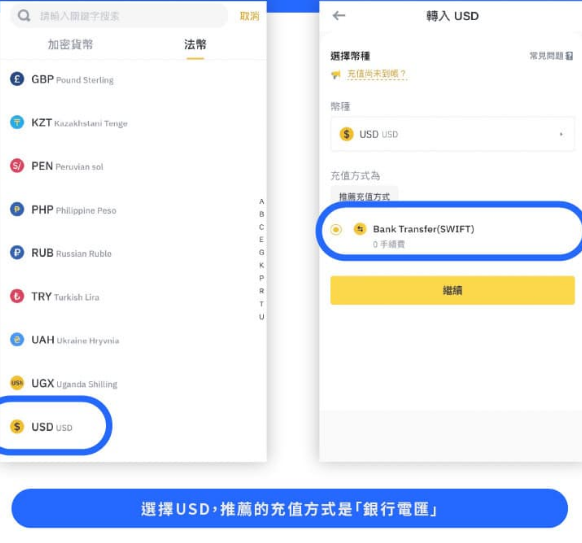Viewport: 582px width, 543px height.
Task: Jump to letter G in index
Action: 262,252
